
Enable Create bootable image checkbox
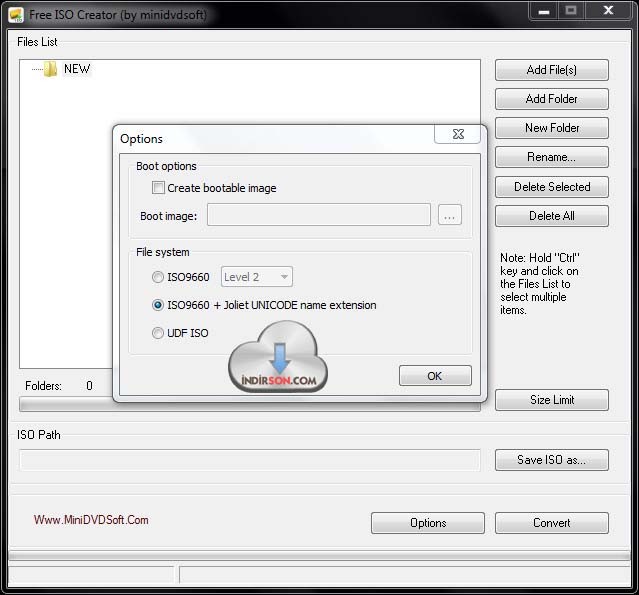(158, 187)
